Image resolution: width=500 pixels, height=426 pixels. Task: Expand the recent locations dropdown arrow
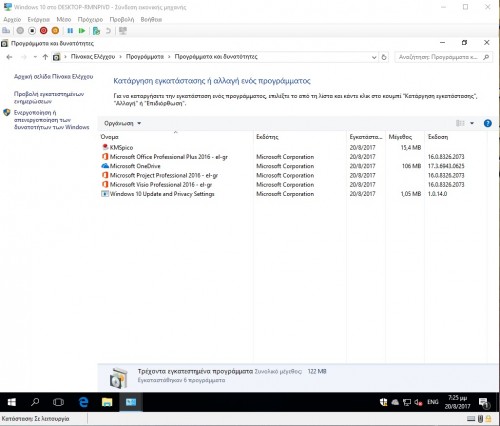[35, 57]
